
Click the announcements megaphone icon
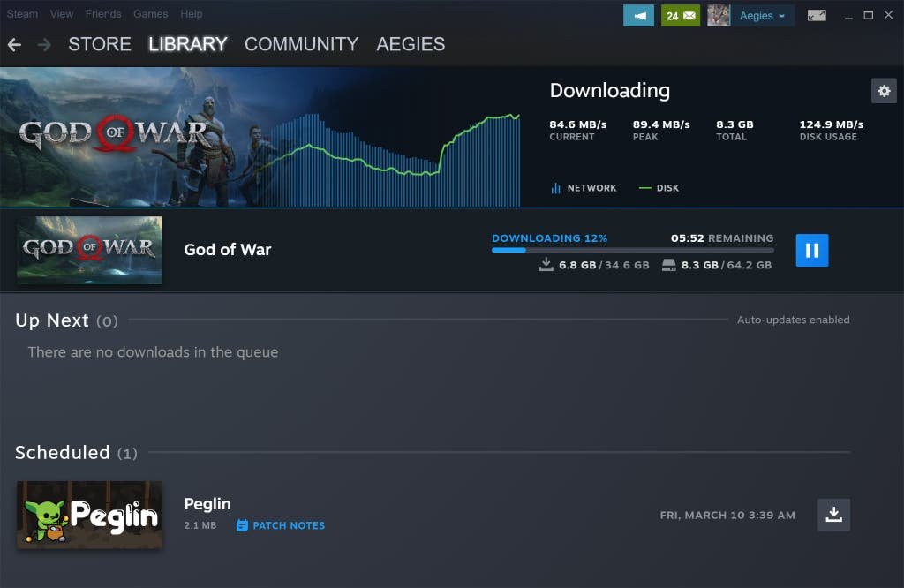[638, 16]
